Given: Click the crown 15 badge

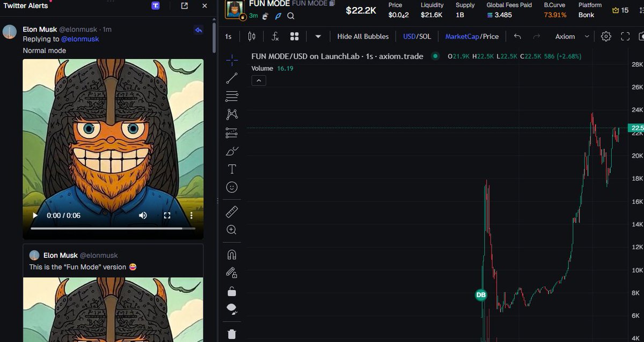Looking at the screenshot, I should (620, 10).
